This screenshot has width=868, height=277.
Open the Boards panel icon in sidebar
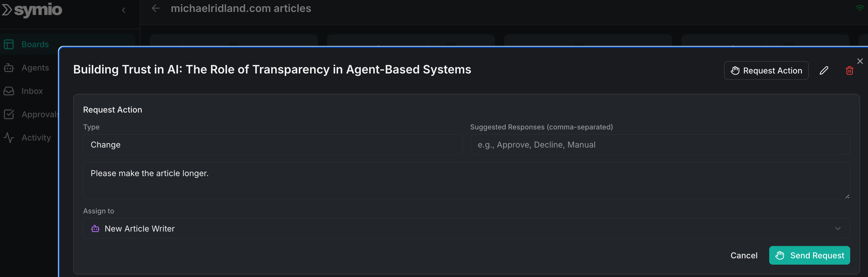[x=9, y=44]
